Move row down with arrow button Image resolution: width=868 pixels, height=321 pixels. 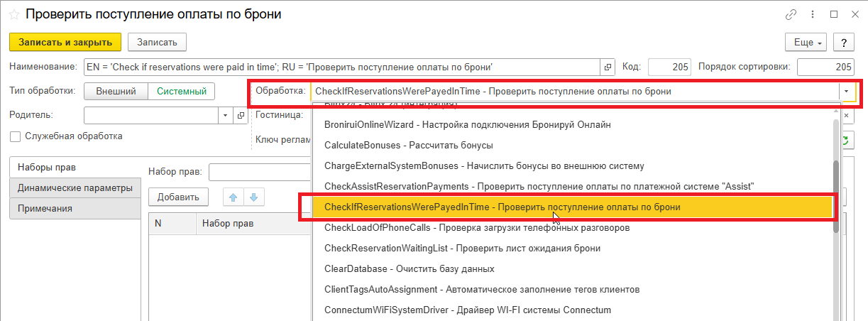(255, 197)
